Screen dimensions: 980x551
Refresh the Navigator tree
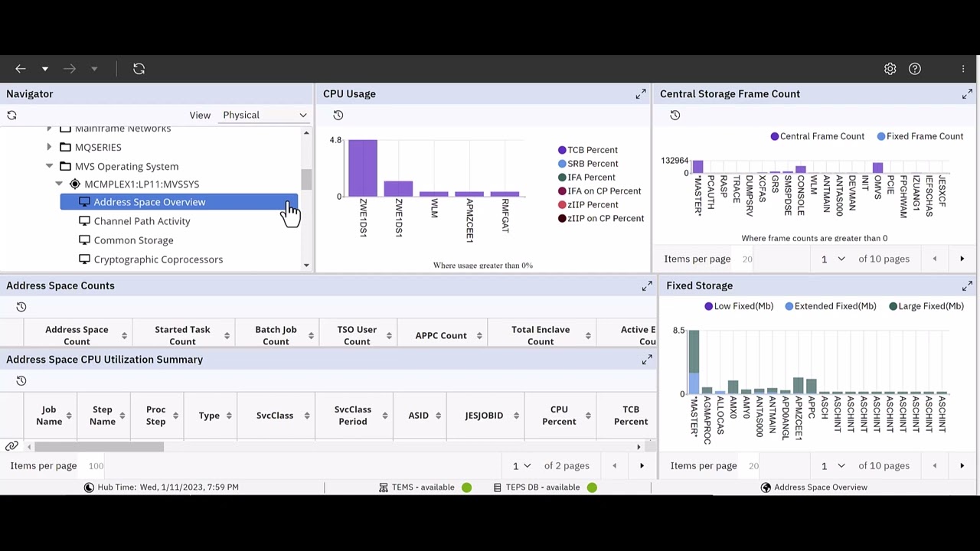[11, 115]
